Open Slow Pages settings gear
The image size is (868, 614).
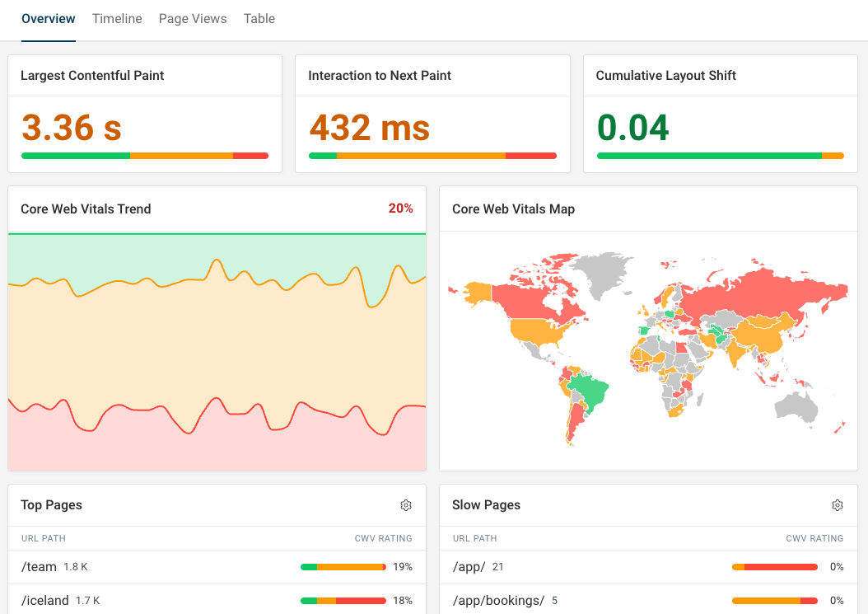(838, 504)
